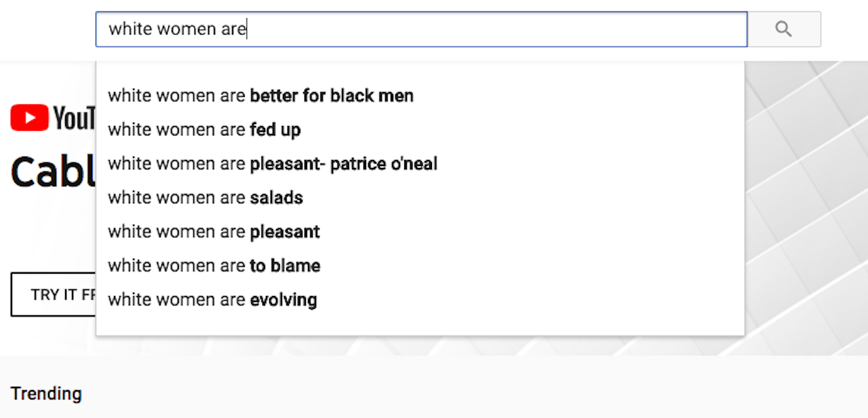Click the geometric tile banner image on right

click(807, 203)
